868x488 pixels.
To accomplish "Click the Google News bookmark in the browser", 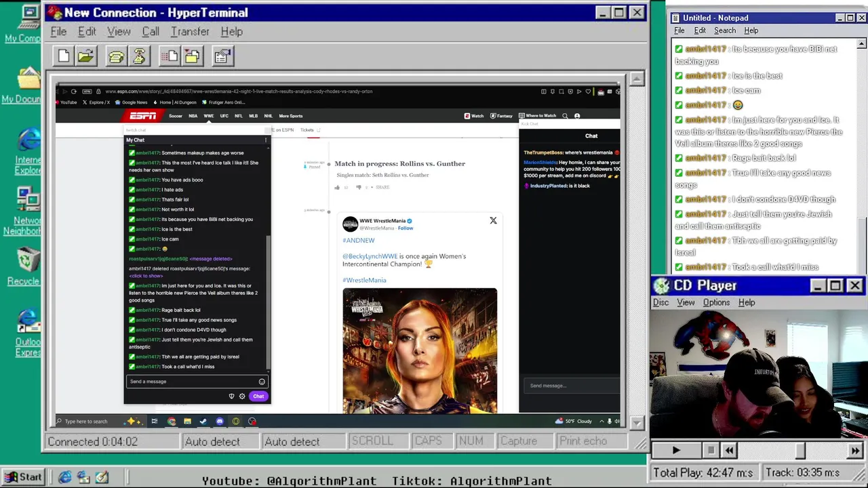I will click(x=131, y=102).
